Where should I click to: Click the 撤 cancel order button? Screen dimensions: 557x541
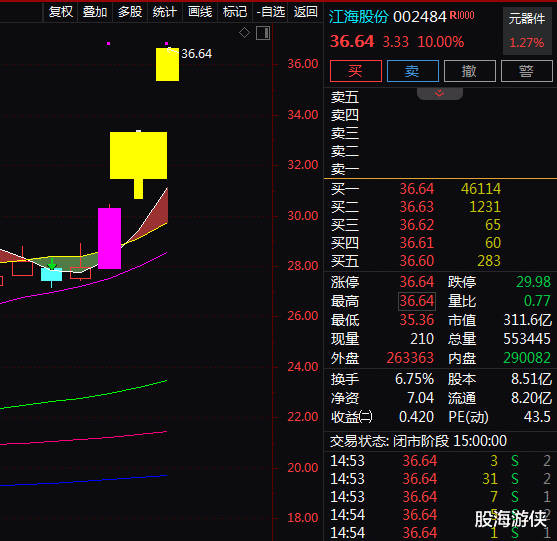(470, 71)
